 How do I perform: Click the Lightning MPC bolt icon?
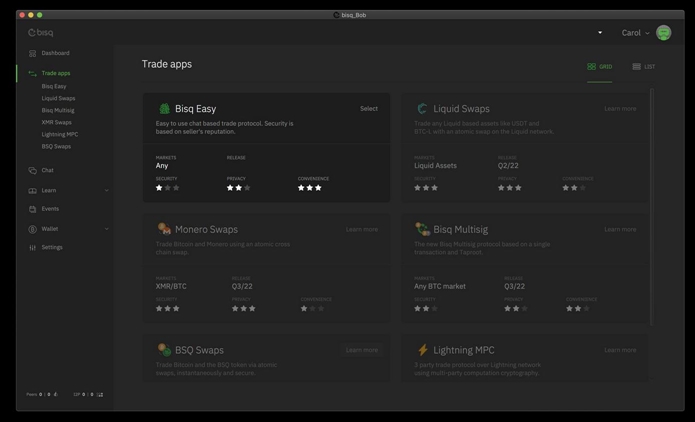pos(423,350)
